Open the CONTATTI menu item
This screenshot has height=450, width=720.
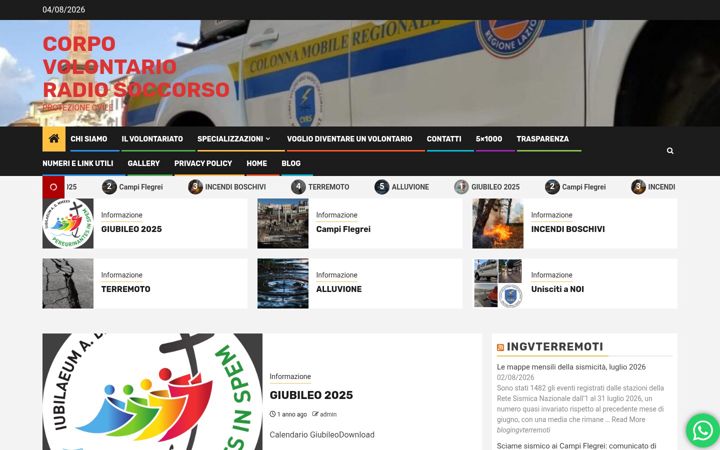click(x=444, y=139)
